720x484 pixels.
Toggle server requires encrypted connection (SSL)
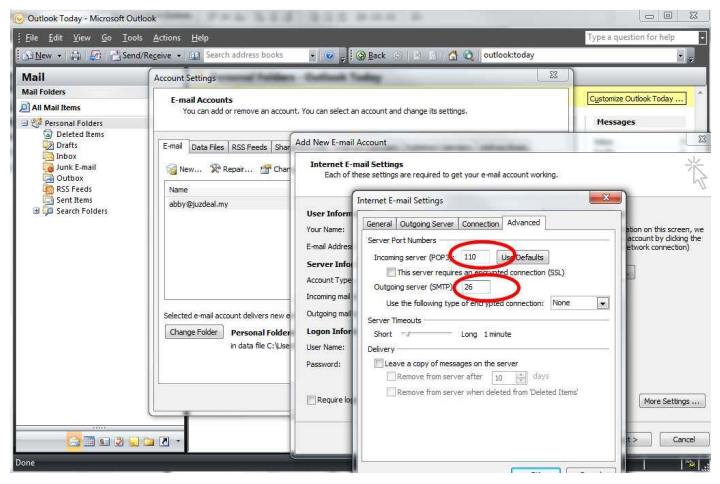point(391,272)
